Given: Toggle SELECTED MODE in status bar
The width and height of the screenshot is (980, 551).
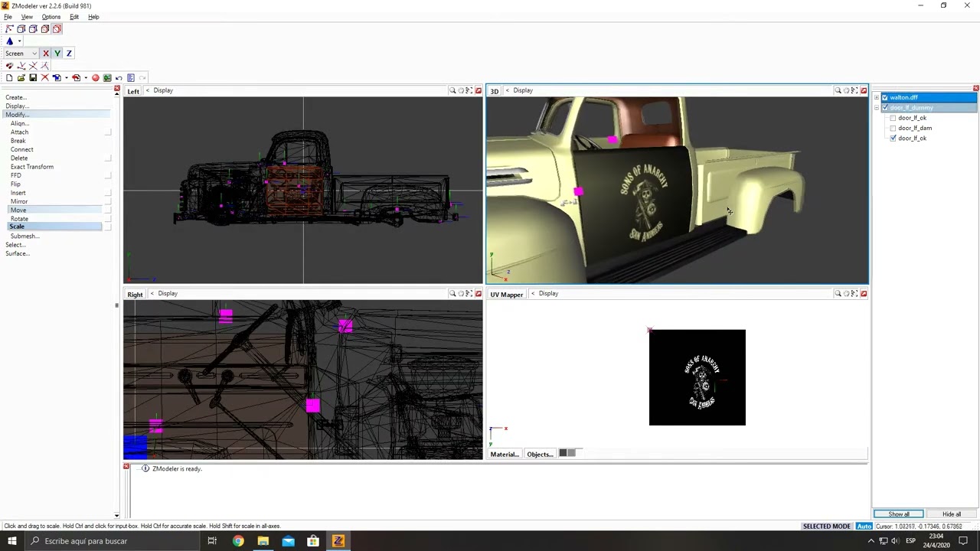Looking at the screenshot, I should click(826, 527).
